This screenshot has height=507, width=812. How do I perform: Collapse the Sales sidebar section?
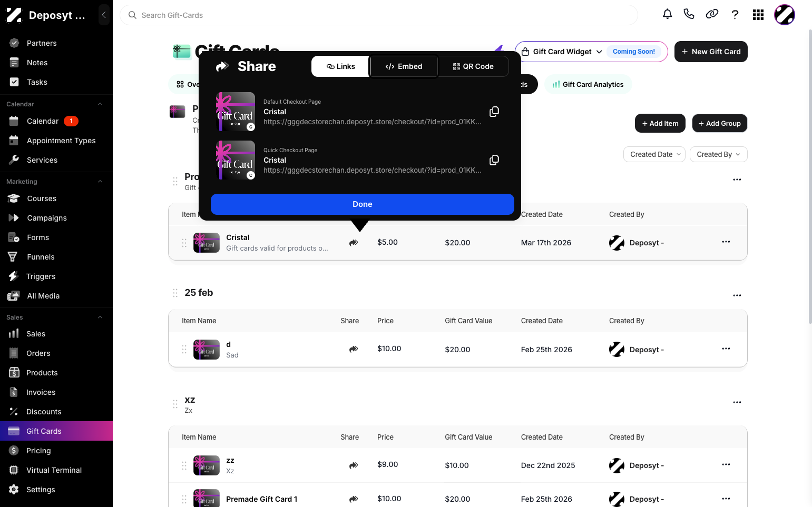click(x=100, y=317)
